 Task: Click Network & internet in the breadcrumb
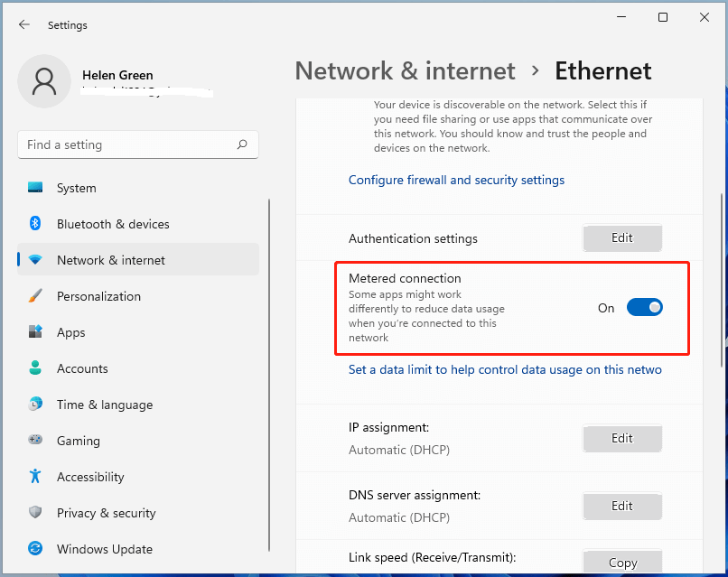(405, 71)
